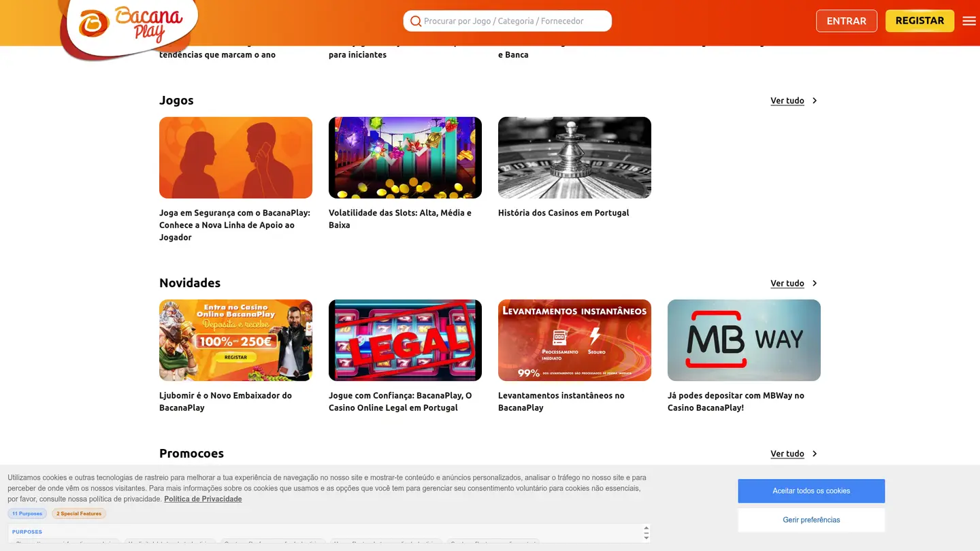Click the arrow next to Promocoes Ver tudo
This screenshot has width=980, height=551.
click(815, 454)
